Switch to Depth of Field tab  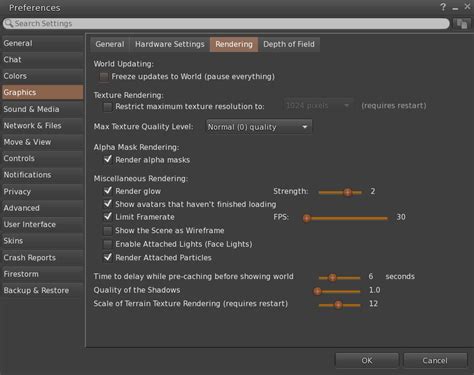289,44
